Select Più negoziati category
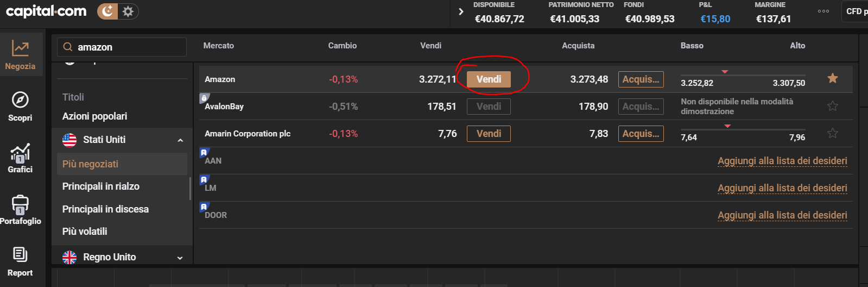Image resolution: width=868 pixels, height=287 pixels. pos(122,164)
